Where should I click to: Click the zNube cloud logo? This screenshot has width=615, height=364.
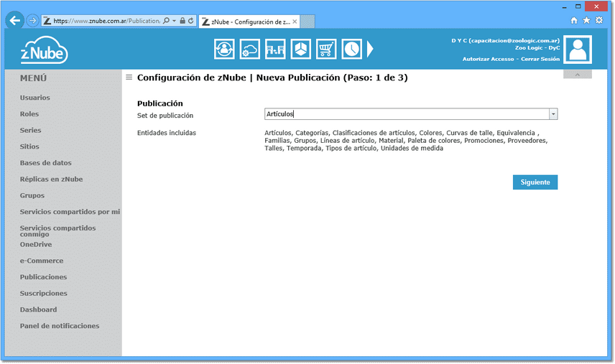[44, 50]
